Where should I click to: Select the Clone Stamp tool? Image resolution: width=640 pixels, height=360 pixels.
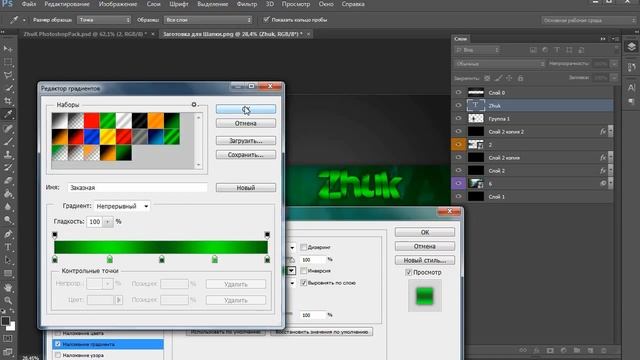pyautogui.click(x=8, y=154)
